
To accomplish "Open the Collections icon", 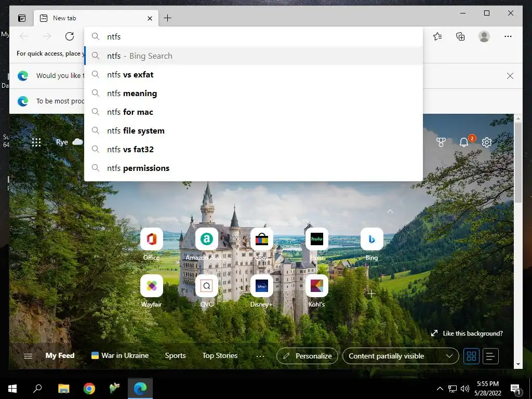I will [460, 36].
